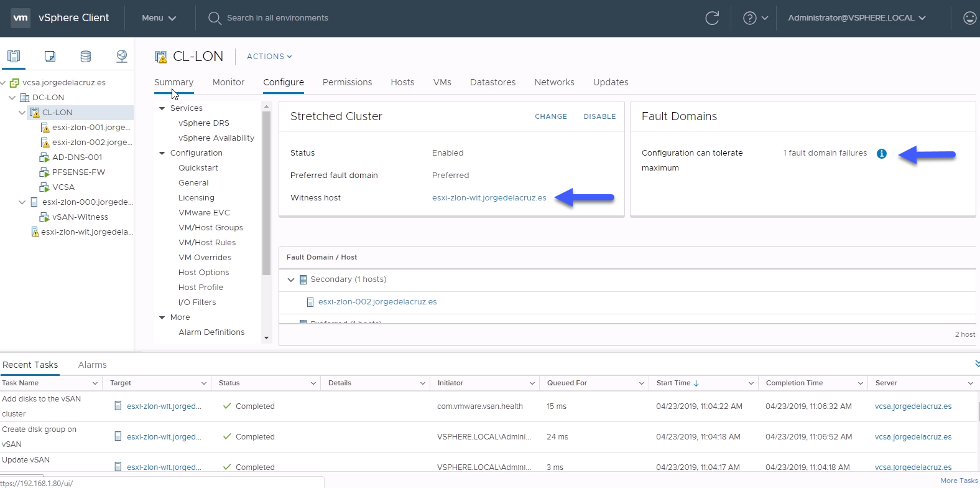
Task: Click esxi-zlon-wit host warning icon in tree
Action: [35, 232]
